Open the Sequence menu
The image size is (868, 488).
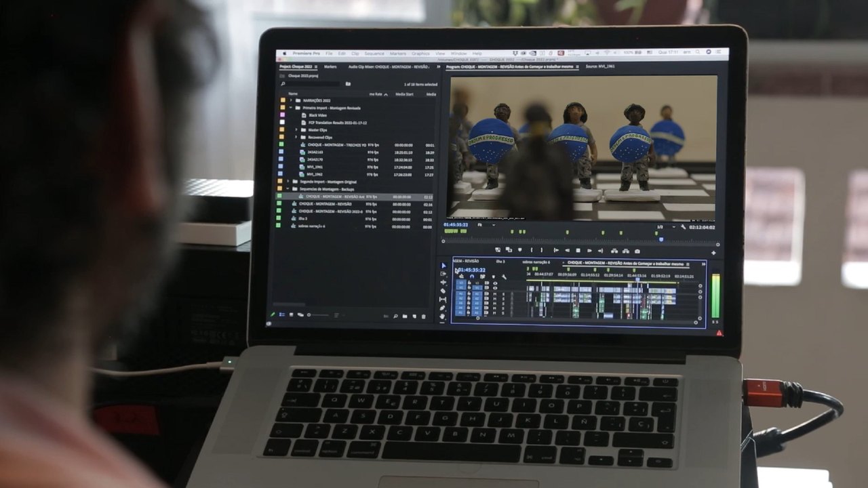click(x=374, y=54)
